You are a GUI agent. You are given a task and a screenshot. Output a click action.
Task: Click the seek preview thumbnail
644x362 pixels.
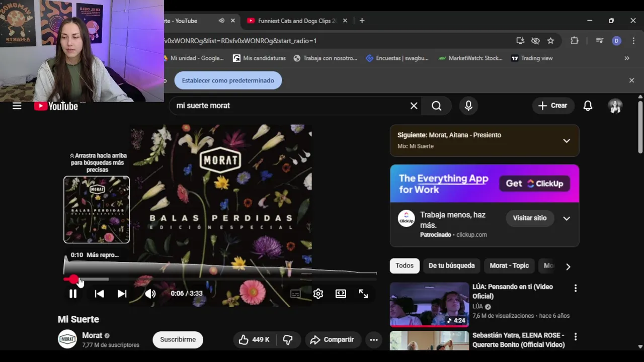pos(97,210)
